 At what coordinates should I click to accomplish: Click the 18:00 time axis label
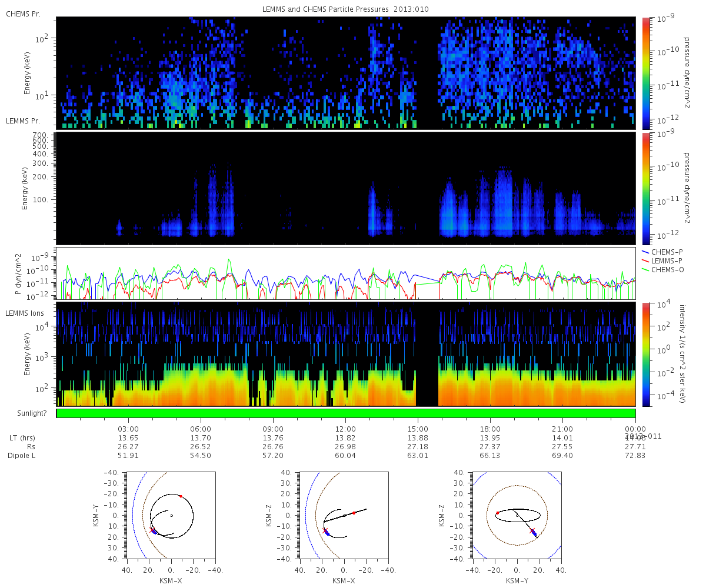tap(490, 429)
